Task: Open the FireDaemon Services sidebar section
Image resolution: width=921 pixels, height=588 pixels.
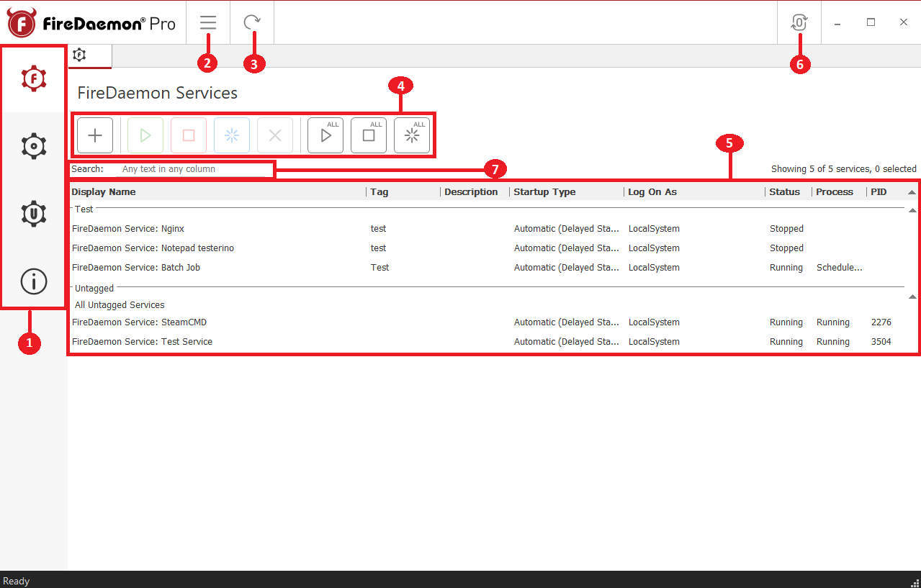Action: pos(34,79)
